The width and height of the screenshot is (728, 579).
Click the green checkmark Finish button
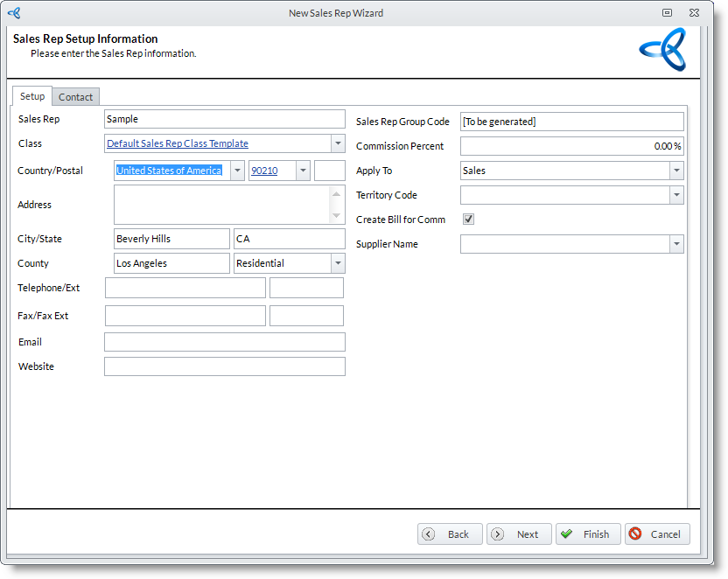pos(588,534)
